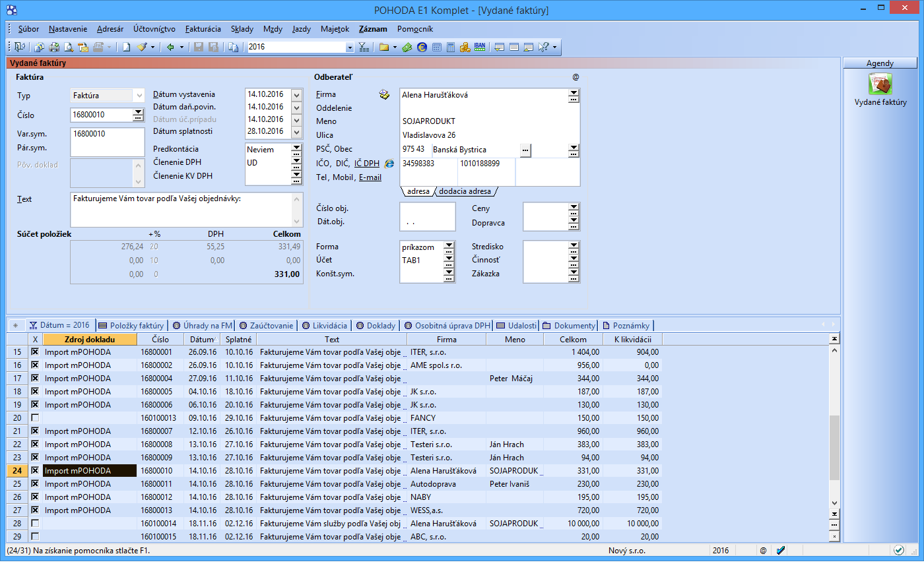Click the green back arrow icon
This screenshot has width=924, height=583.
tap(170, 47)
